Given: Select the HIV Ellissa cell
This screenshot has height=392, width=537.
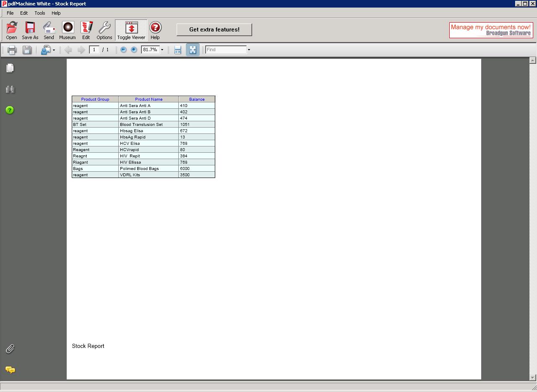Looking at the screenshot, I should [x=149, y=162].
